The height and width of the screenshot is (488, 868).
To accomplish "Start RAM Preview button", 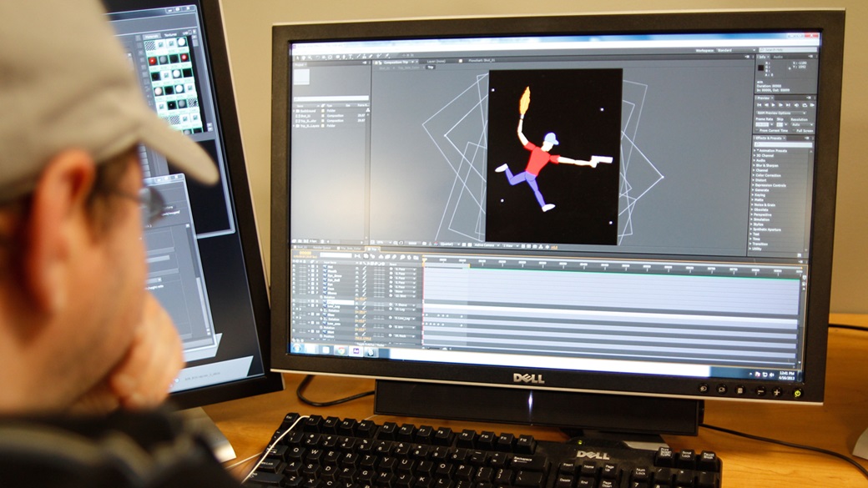I will coord(812,105).
